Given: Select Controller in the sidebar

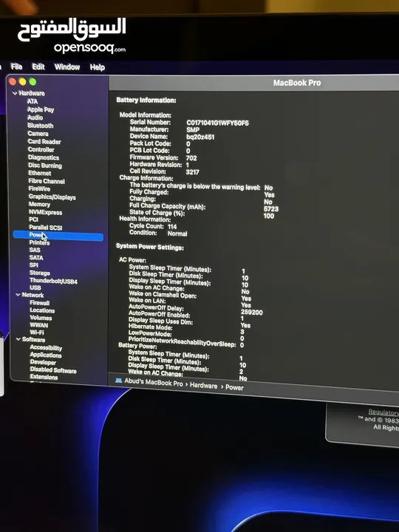Looking at the screenshot, I should tap(41, 149).
